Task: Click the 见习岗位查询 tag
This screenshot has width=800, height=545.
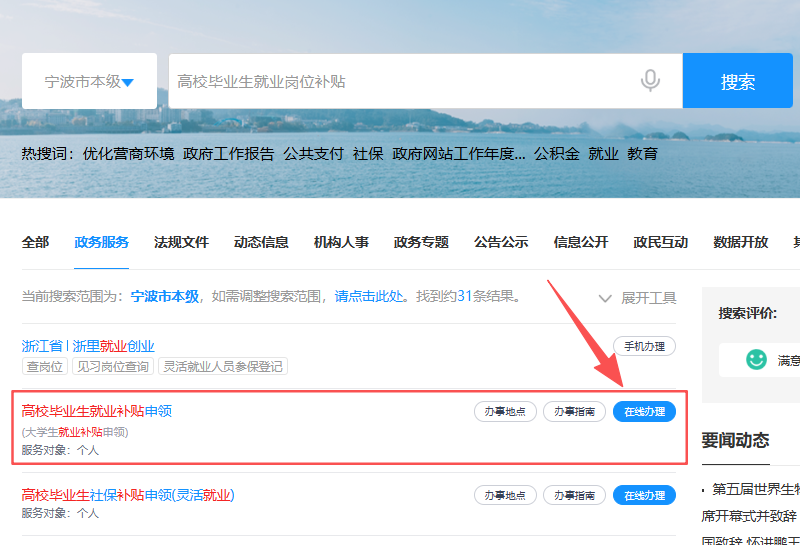Action: coord(113,366)
